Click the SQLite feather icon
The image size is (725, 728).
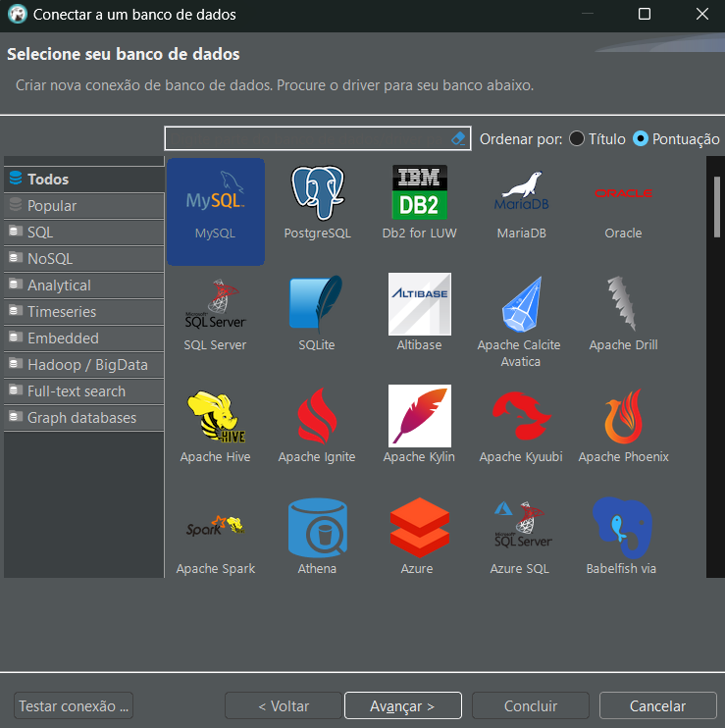(317, 305)
